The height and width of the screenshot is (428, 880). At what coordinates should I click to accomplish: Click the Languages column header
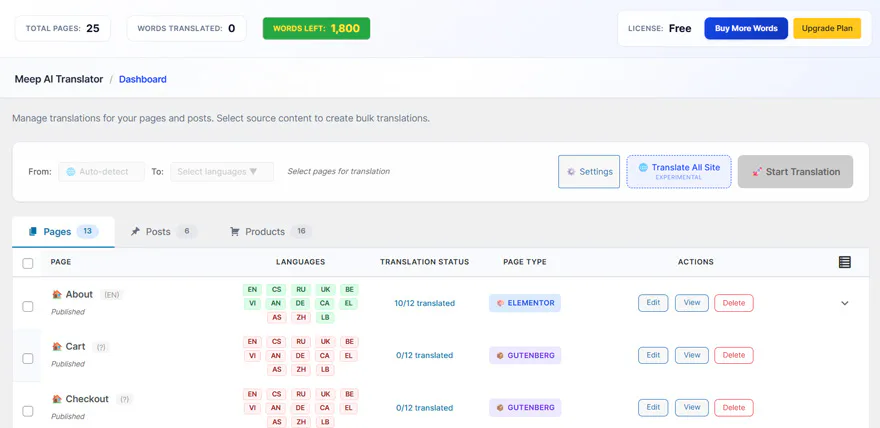pos(300,262)
